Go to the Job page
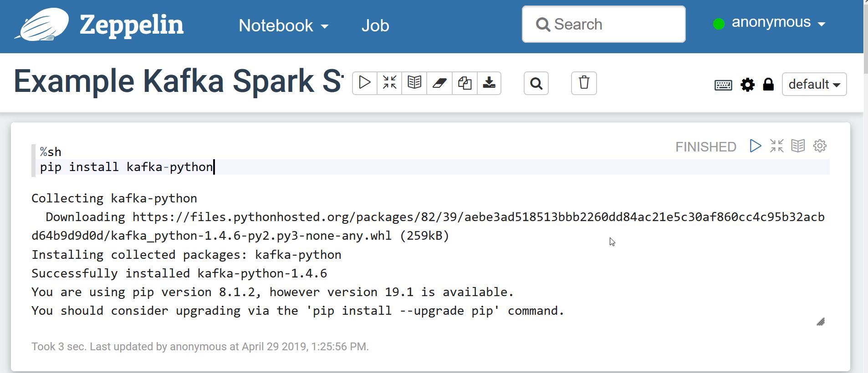This screenshot has width=868, height=373. pyautogui.click(x=375, y=25)
